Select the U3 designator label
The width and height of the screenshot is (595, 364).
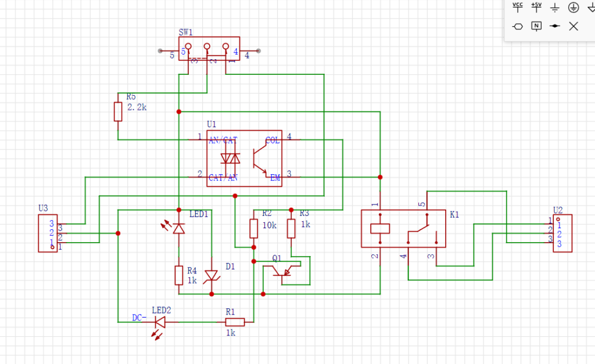tap(43, 208)
